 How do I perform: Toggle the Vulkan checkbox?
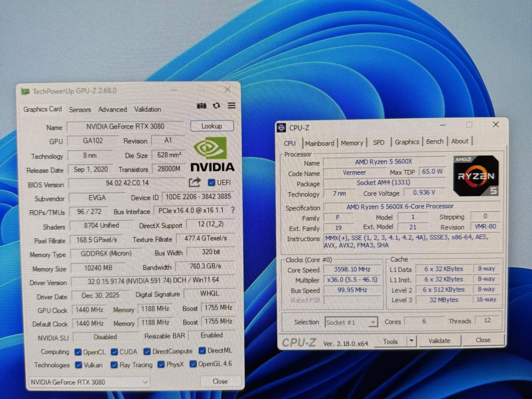78,365
